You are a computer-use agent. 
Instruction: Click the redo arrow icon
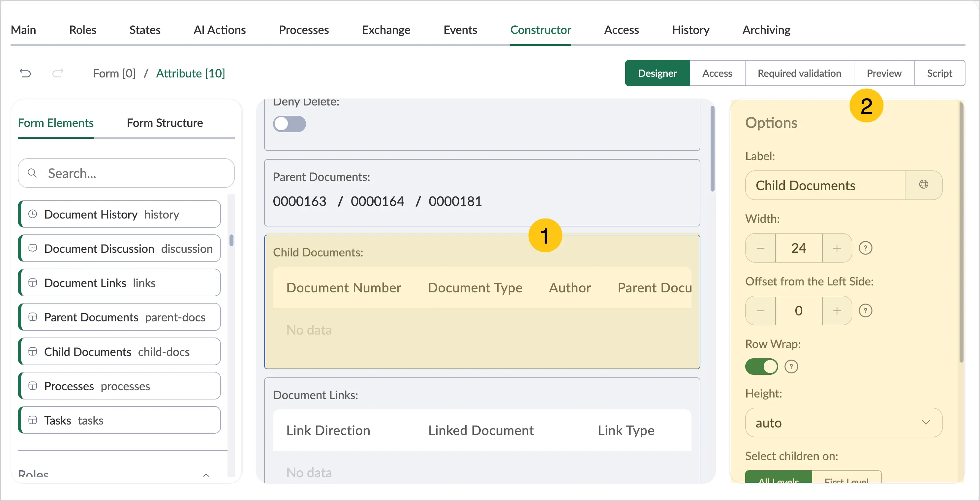[x=57, y=73]
